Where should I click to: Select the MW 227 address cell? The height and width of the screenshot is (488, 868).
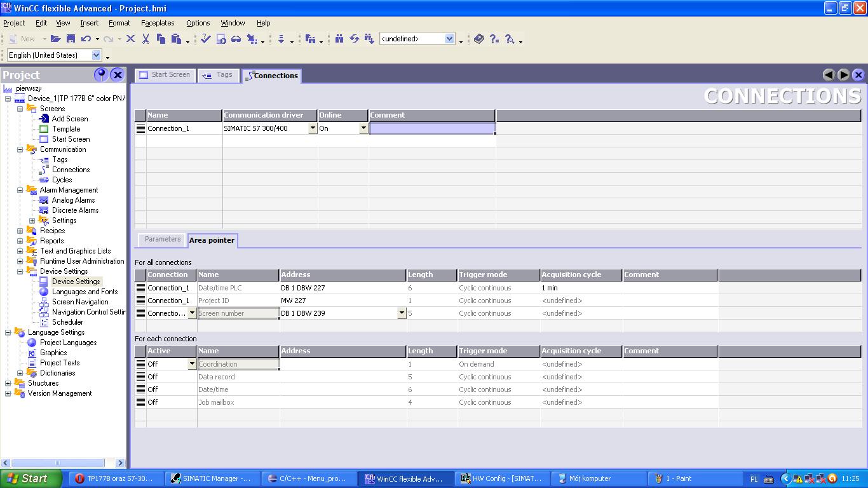343,301
